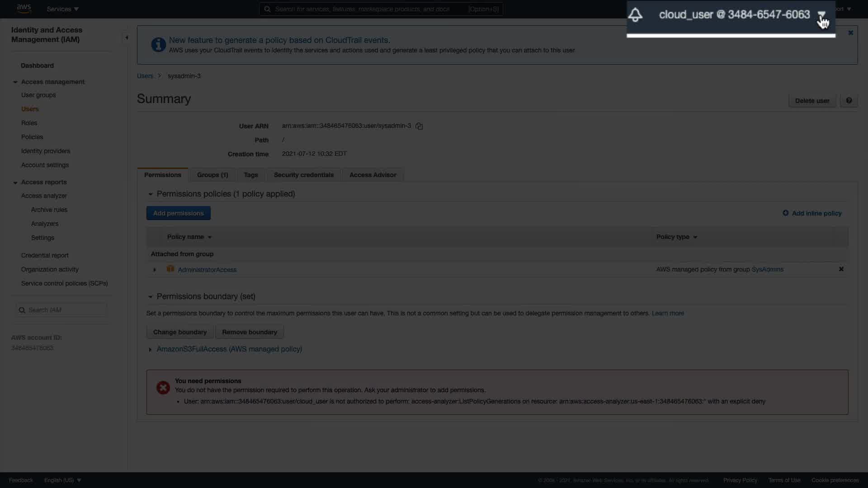Click the AdministratorAccess policy box icon

(170, 269)
